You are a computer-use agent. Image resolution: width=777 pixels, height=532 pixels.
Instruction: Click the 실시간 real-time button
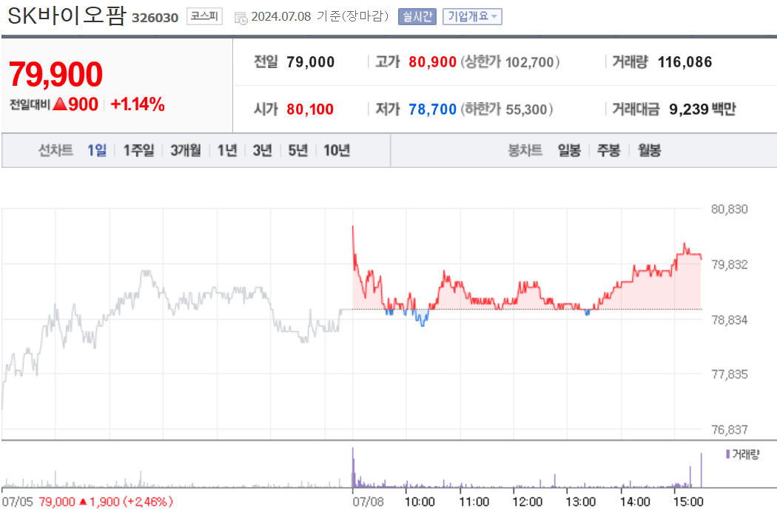[x=417, y=16]
